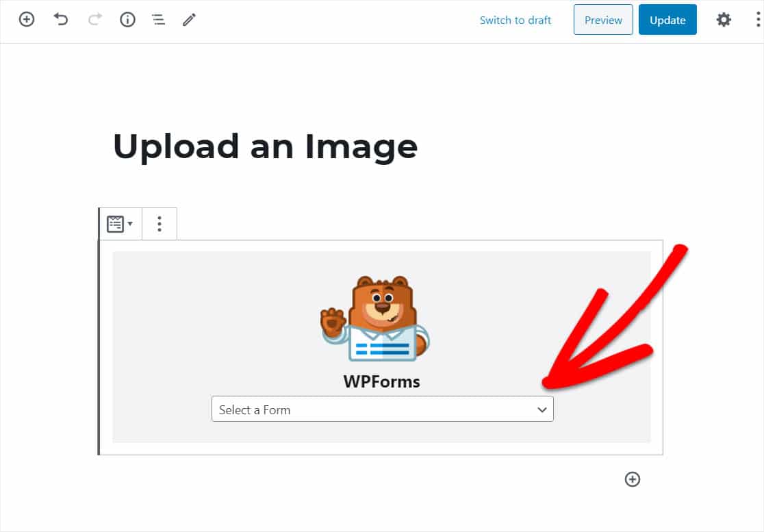
Task: Undo the last change
Action: point(61,19)
